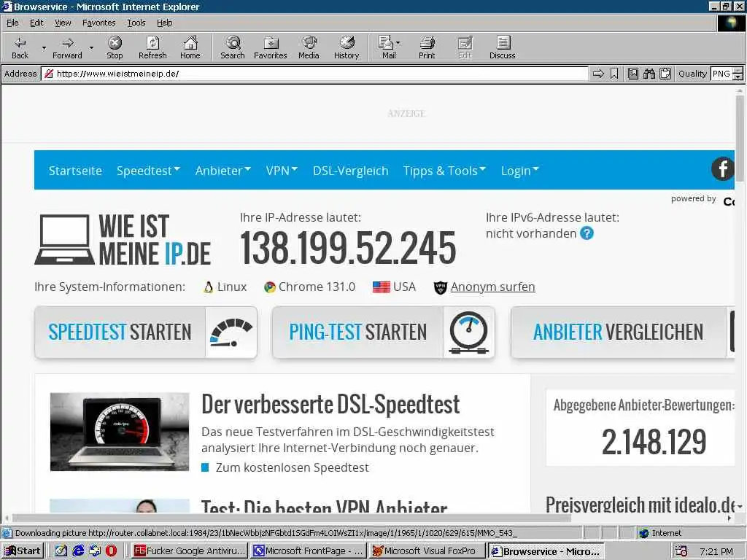The image size is (747, 560).
Task: Launch Opera from the quick launch bar
Action: click(x=111, y=551)
